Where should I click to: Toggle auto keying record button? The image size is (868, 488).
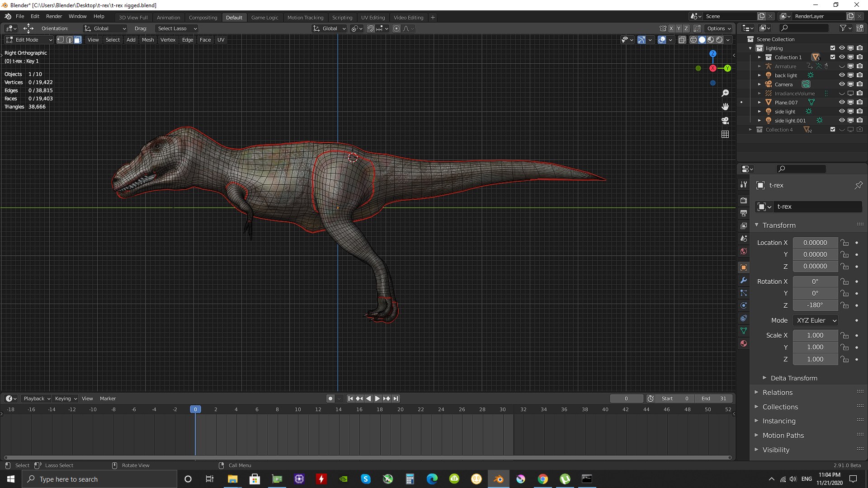(x=330, y=399)
